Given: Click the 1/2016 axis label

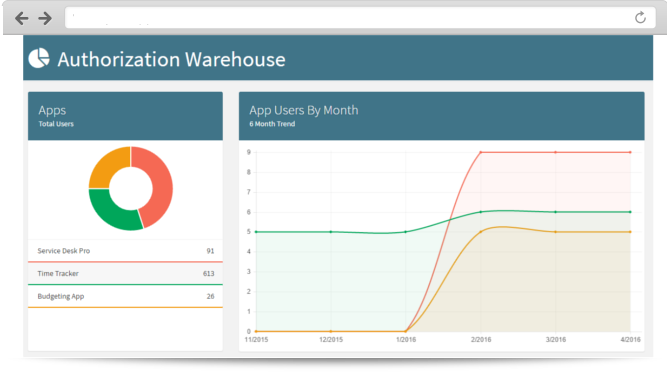Looking at the screenshot, I should [406, 339].
